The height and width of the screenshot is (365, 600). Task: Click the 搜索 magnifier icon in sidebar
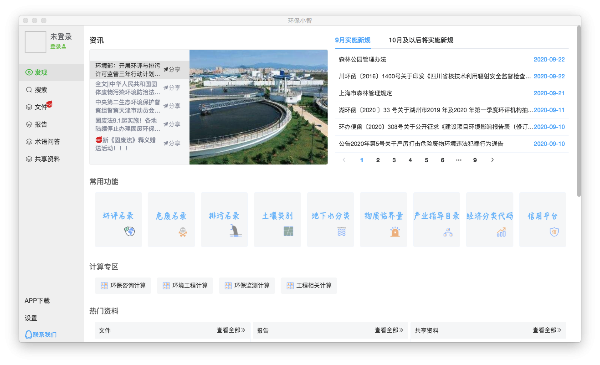tap(29, 90)
